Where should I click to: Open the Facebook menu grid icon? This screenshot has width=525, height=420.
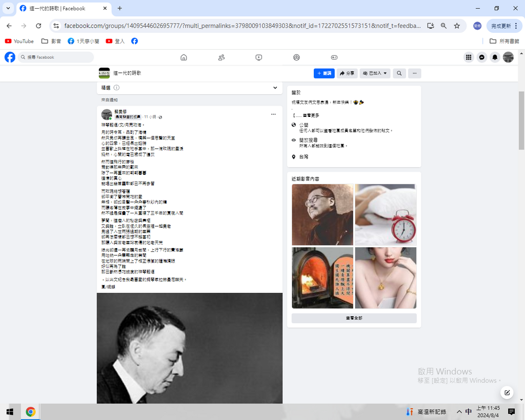point(468,57)
